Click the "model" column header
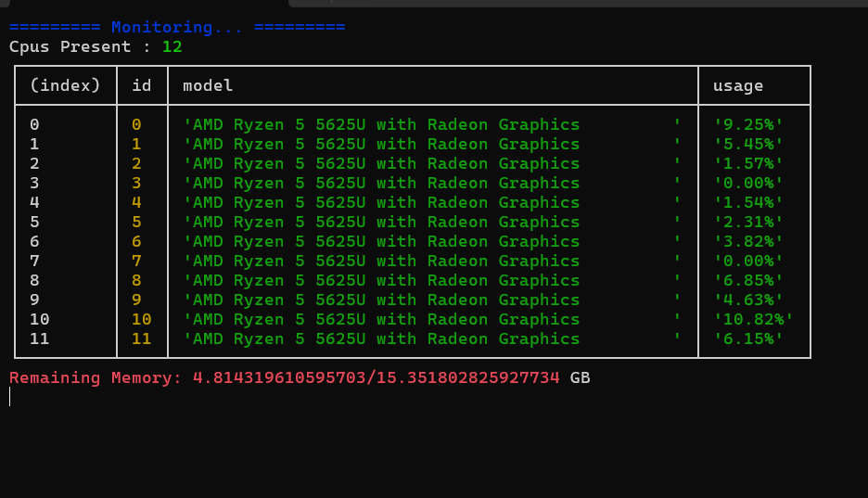This screenshot has width=868, height=498. (208, 85)
